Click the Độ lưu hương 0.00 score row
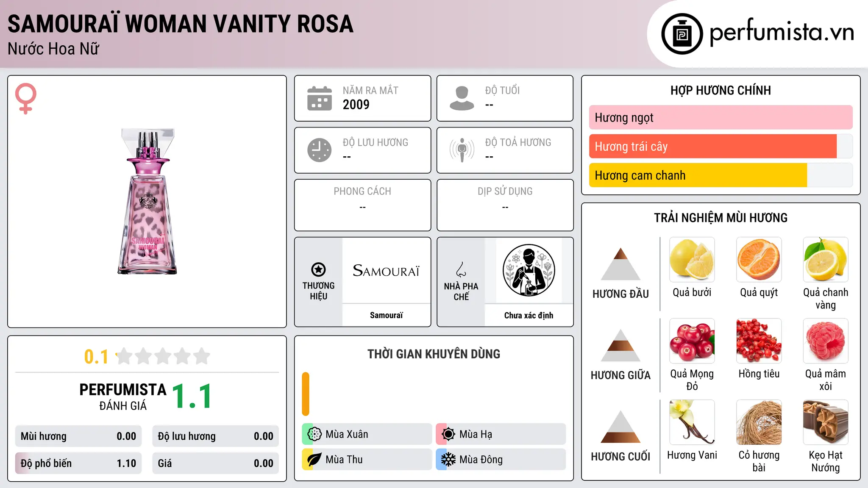The image size is (868, 488). coord(216,436)
